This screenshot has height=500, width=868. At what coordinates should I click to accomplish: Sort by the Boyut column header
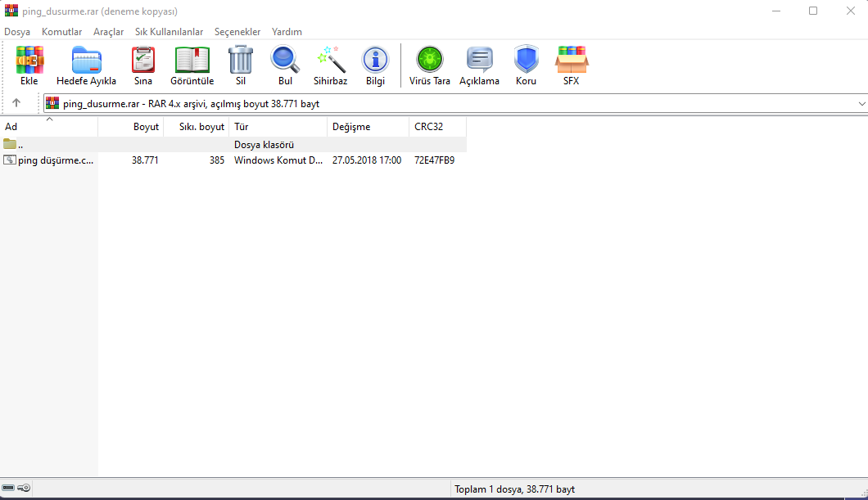pos(131,127)
